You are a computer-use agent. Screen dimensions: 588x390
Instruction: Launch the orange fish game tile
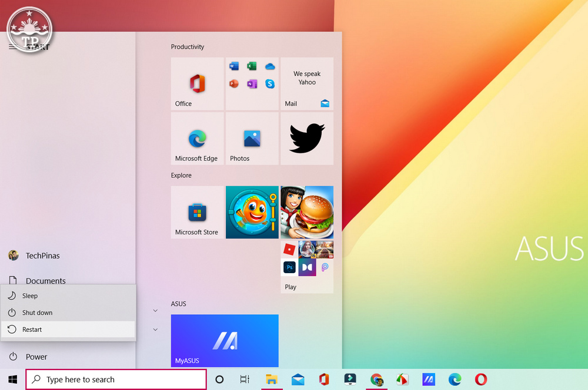point(252,212)
